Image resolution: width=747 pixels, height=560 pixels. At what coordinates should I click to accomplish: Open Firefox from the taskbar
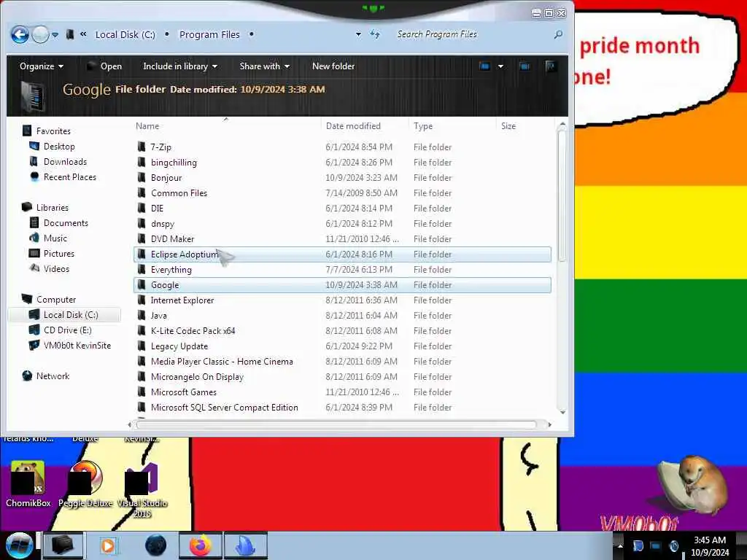(201, 545)
